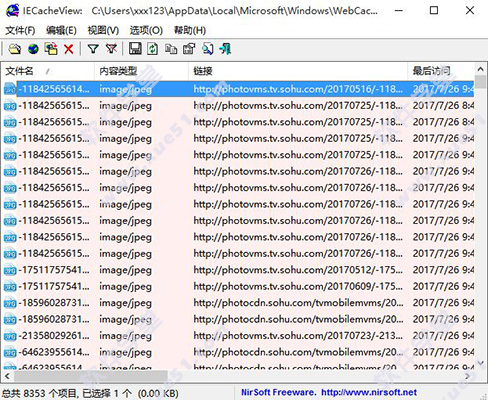
Task: Sort by the 最后访问 column header
Action: [441, 71]
